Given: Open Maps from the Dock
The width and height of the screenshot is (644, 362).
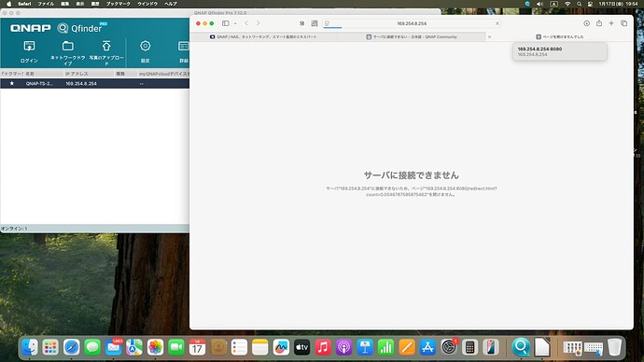Looking at the screenshot, I should (134, 347).
